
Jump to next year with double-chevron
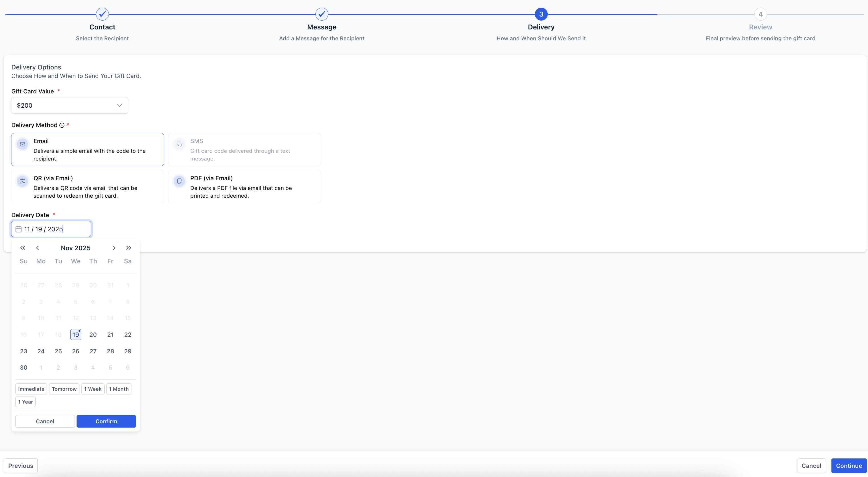(x=129, y=248)
